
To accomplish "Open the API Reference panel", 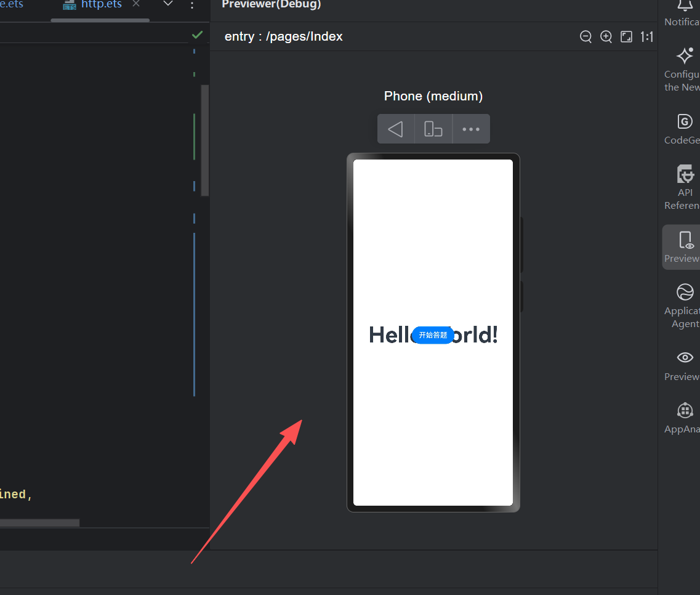I will click(685, 187).
